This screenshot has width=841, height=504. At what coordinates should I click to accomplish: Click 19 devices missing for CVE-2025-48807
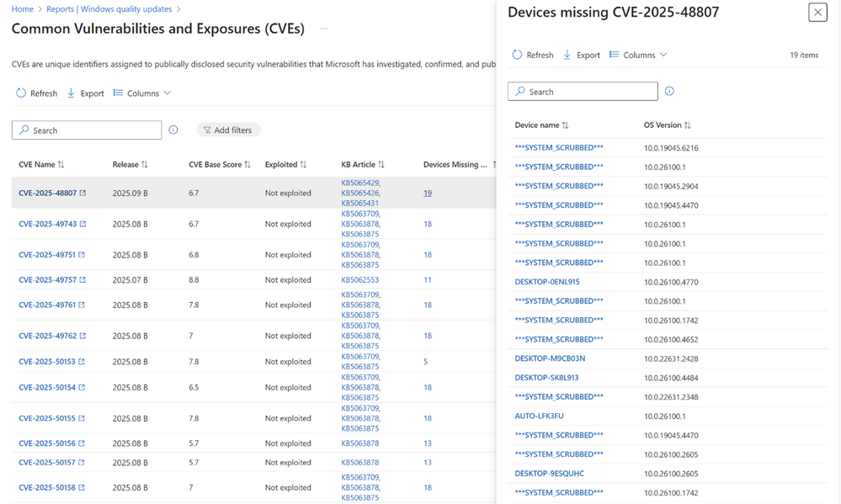[x=428, y=193]
